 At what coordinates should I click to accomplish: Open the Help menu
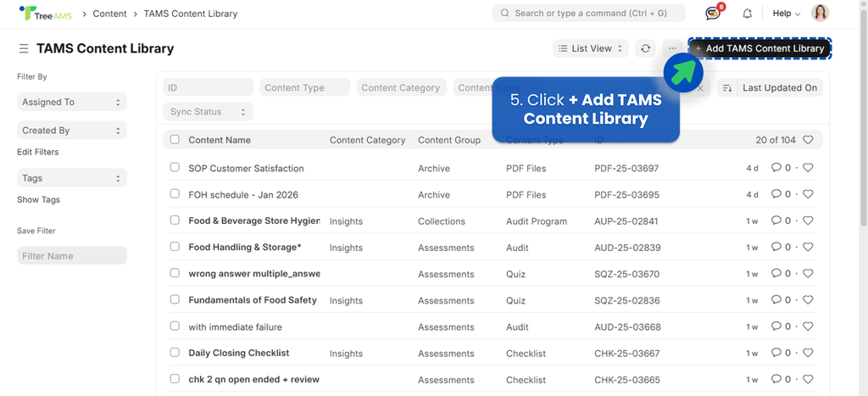pos(786,14)
